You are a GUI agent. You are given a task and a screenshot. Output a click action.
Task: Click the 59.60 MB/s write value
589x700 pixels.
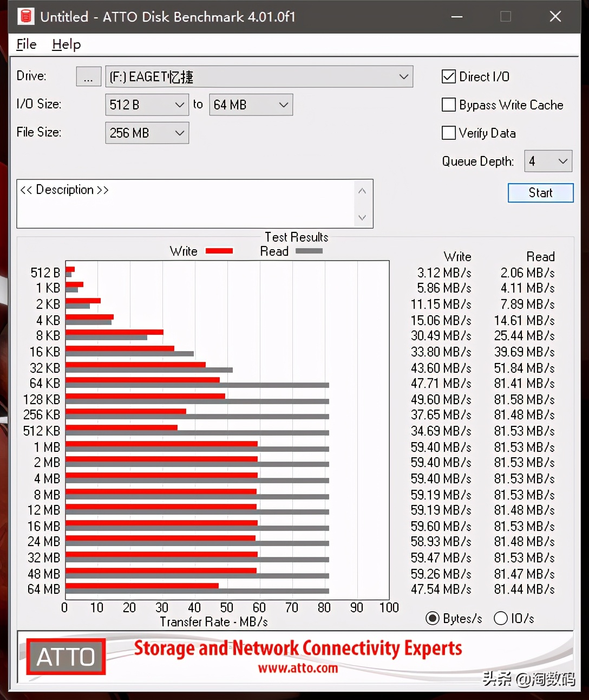[x=441, y=526]
